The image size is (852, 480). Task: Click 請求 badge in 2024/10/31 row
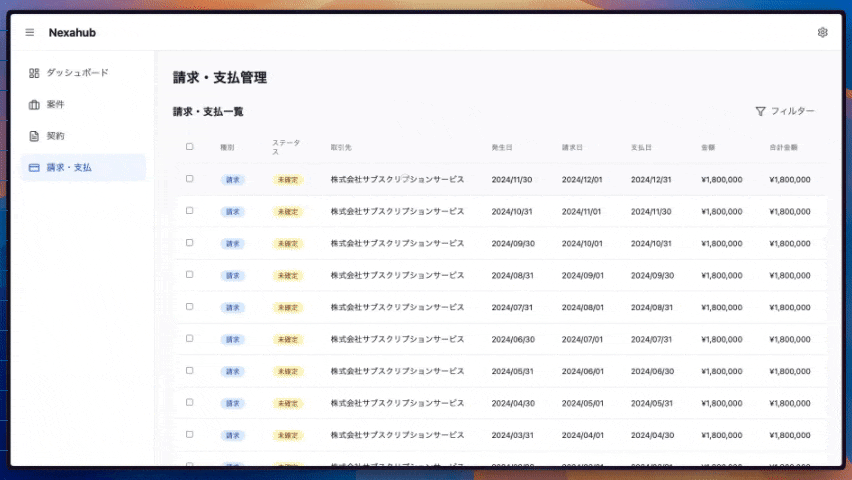pyautogui.click(x=232, y=212)
